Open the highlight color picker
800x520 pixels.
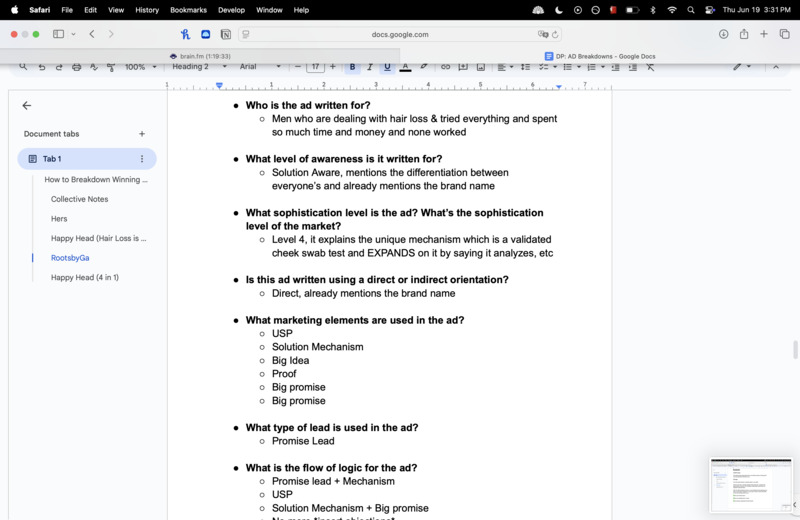[x=423, y=67]
